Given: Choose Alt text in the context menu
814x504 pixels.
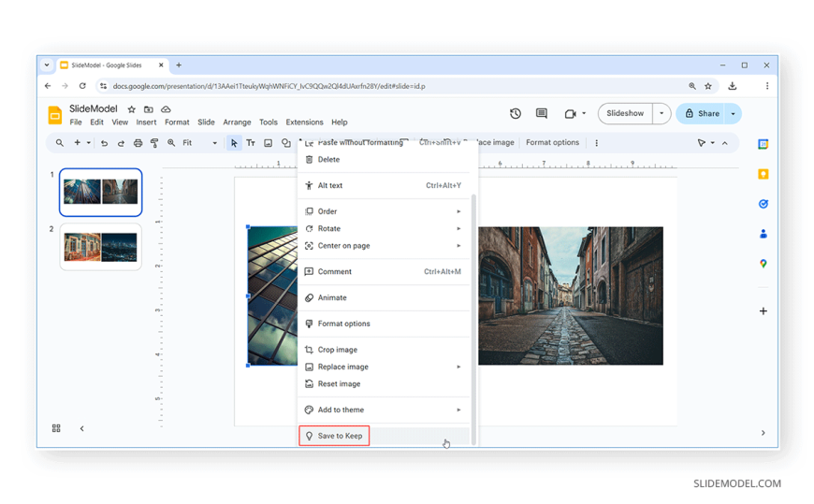Looking at the screenshot, I should [385, 185].
